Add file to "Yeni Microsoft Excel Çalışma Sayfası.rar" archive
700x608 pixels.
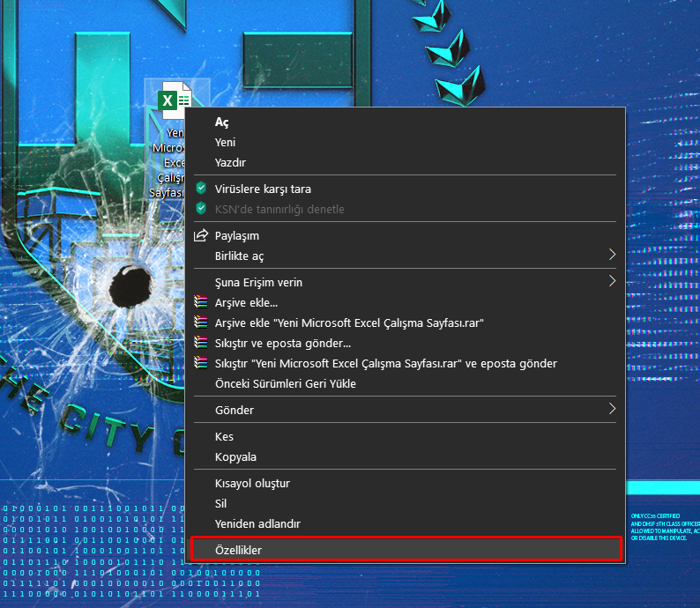(349, 323)
